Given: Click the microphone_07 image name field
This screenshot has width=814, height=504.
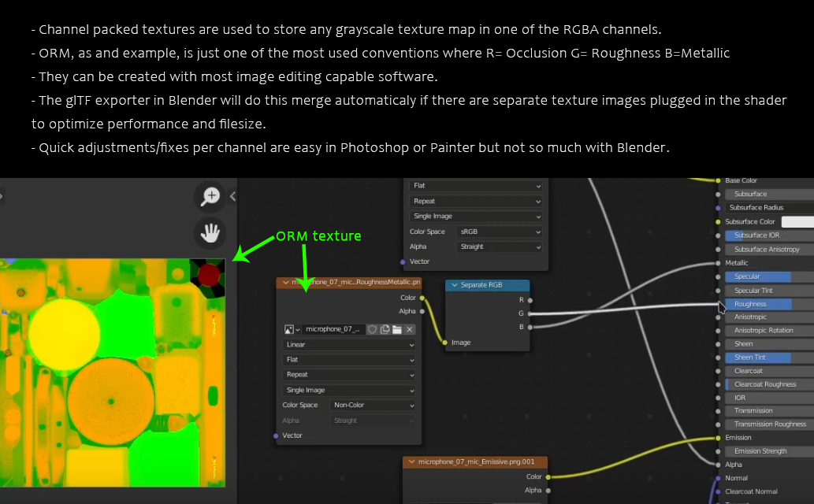Looking at the screenshot, I should tap(333, 330).
